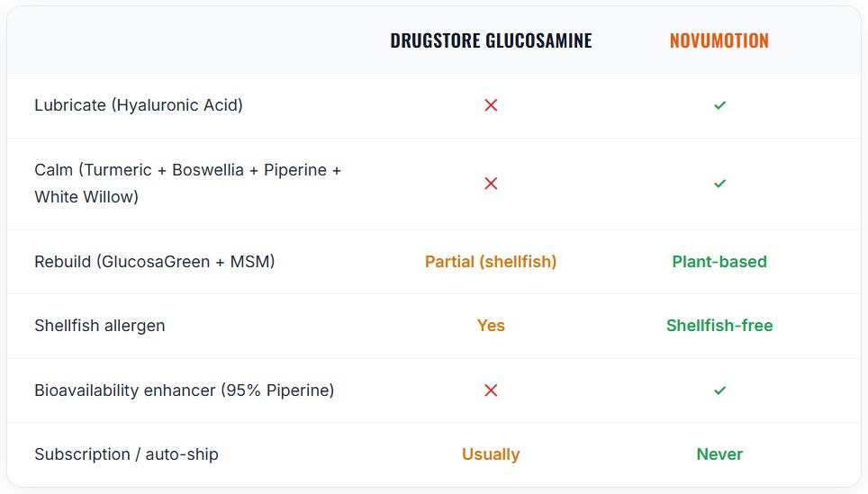The image size is (868, 494).
Task: Click the green checkmark for Hyaluronic Acid
Action: point(719,105)
